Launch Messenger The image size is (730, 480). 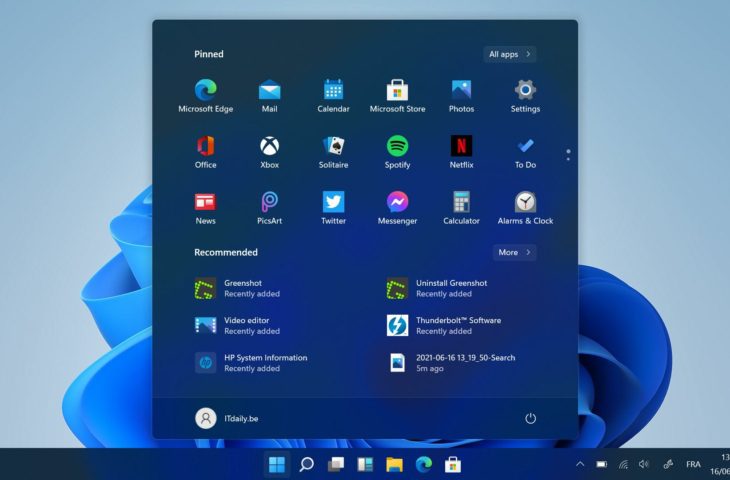pyautogui.click(x=397, y=208)
